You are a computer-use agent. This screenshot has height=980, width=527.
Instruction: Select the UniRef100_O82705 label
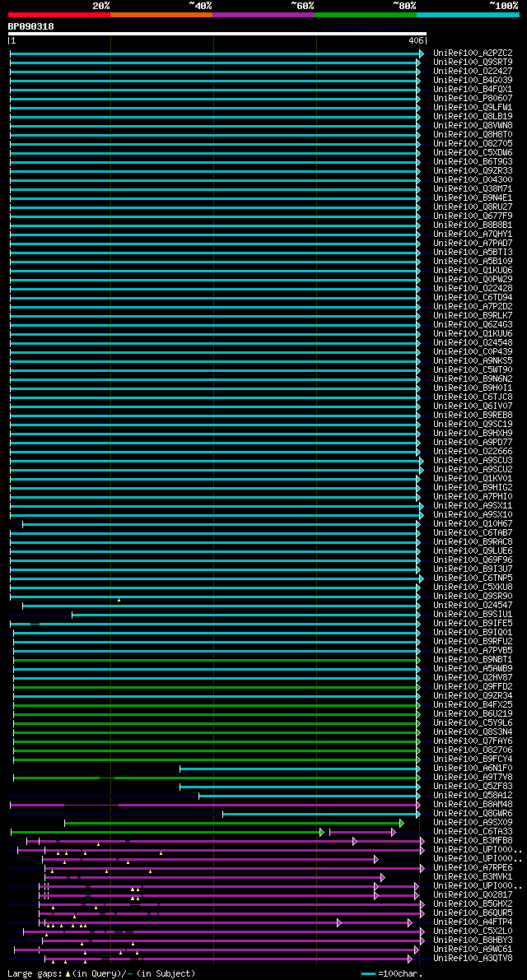(x=473, y=144)
